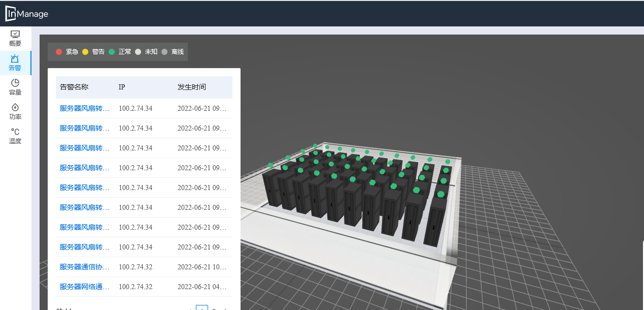Click the IP column header
The image size is (644, 310).
coord(122,87)
